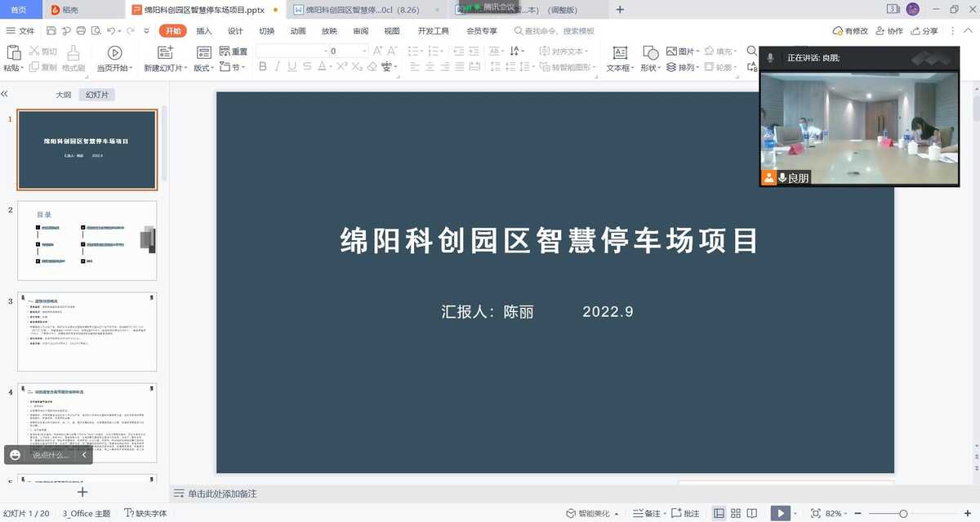Viewport: 980px width, 522px height.
Task: Switch to slide sorter grid view icon
Action: click(x=737, y=513)
